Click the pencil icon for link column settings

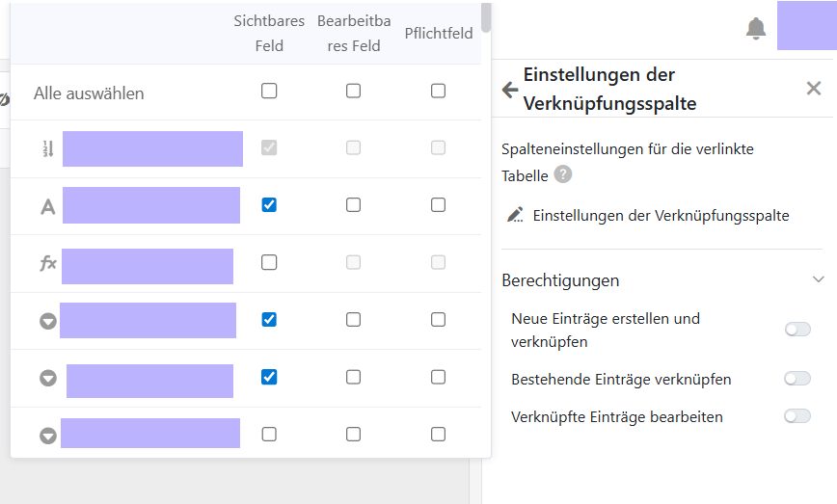(515, 215)
